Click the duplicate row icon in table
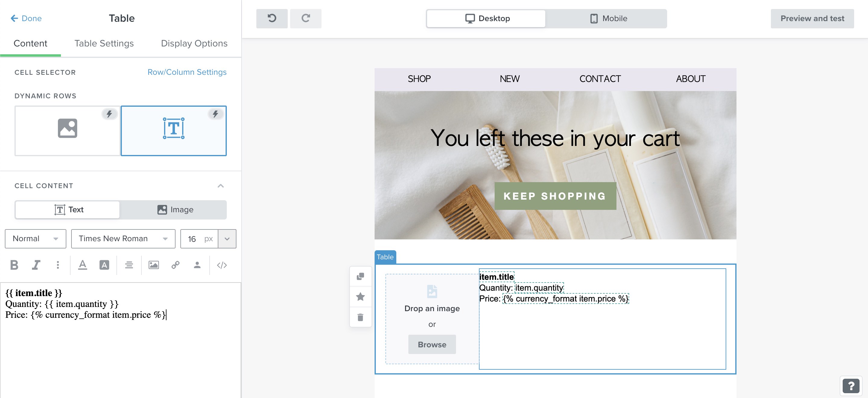 (360, 276)
